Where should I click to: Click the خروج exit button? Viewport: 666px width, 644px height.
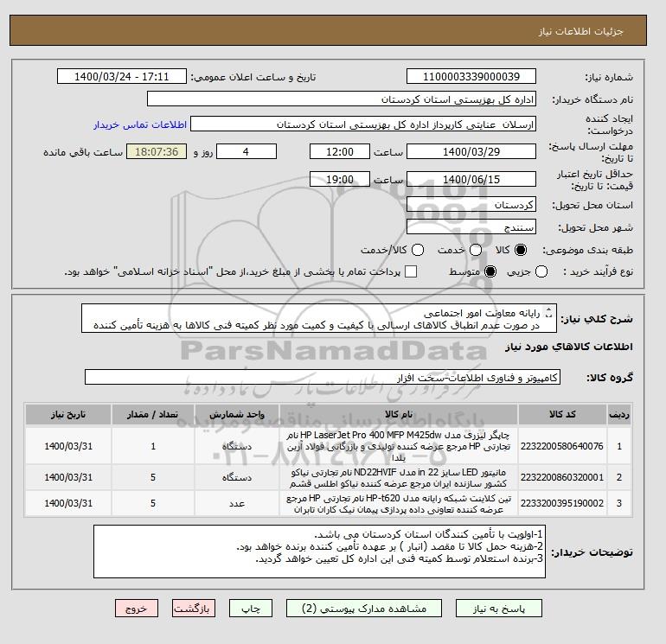[x=137, y=609]
